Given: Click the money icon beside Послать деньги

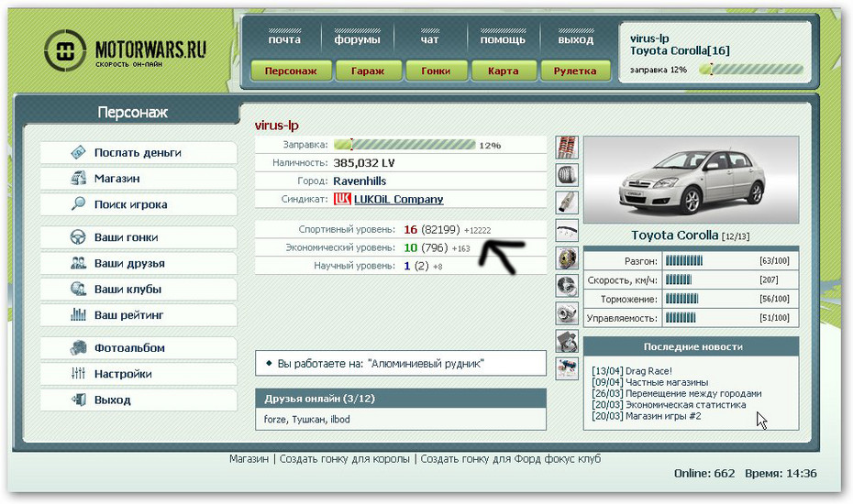Looking at the screenshot, I should click(x=78, y=152).
